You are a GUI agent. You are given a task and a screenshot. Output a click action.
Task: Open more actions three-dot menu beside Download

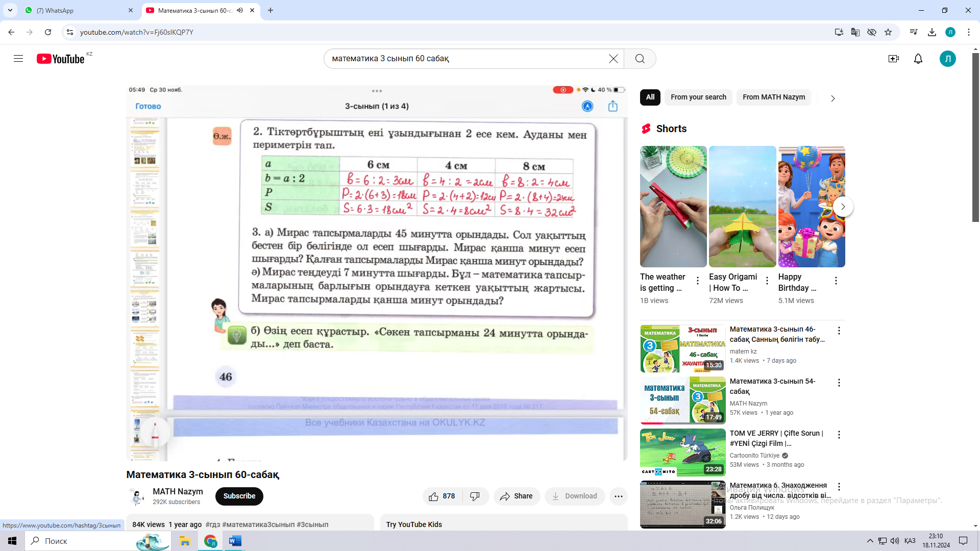618,496
